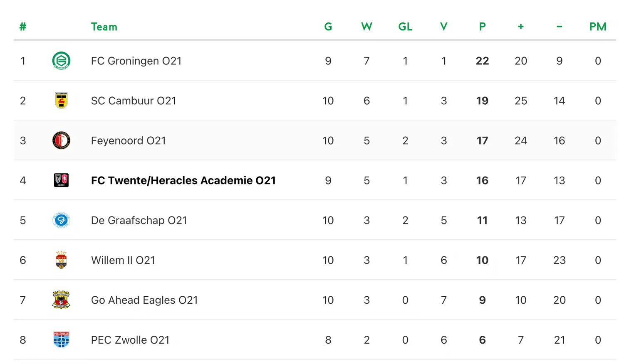Open the PEC Zwolle O21 team name
The height and width of the screenshot is (364, 619).
click(x=130, y=340)
